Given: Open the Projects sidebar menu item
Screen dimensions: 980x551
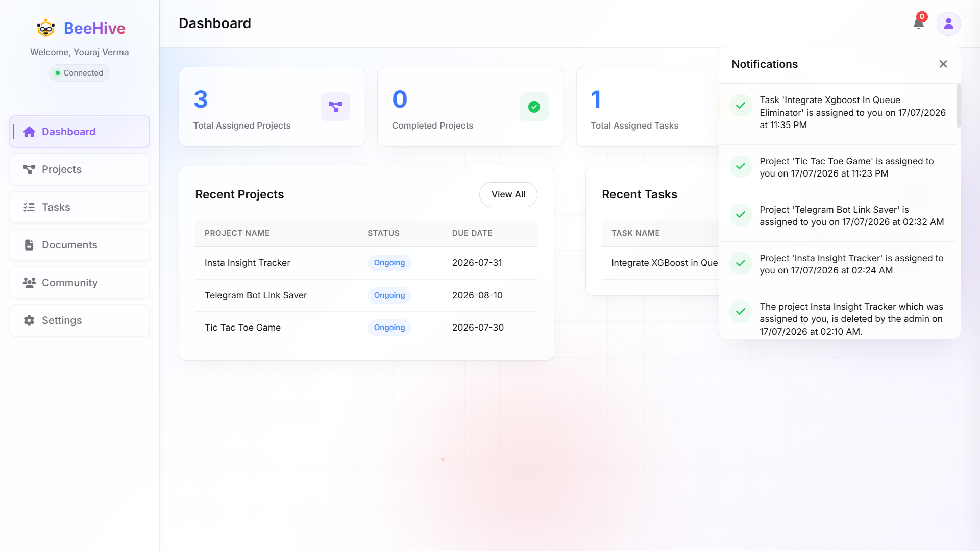Looking at the screenshot, I should (80, 169).
